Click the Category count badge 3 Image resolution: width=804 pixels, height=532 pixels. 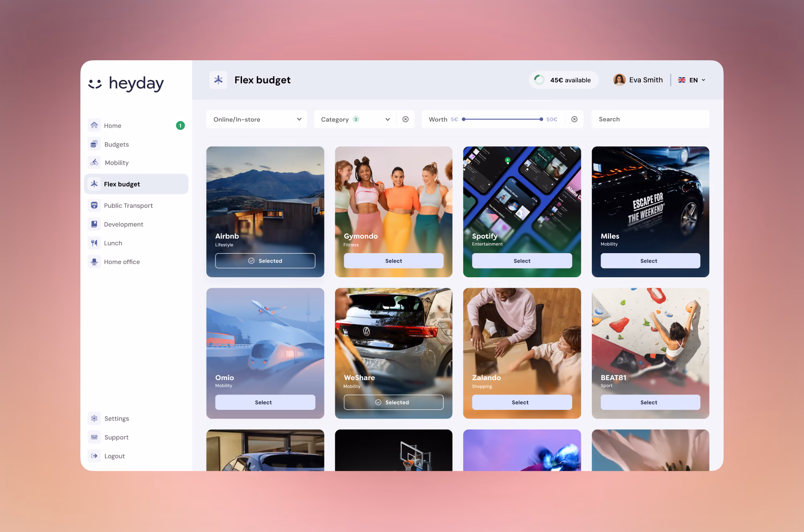pyautogui.click(x=356, y=119)
